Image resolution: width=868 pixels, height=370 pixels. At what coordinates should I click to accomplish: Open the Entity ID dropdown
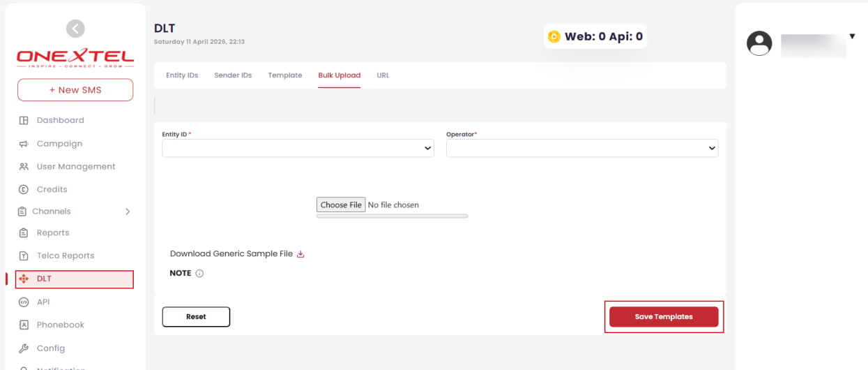pyautogui.click(x=298, y=148)
